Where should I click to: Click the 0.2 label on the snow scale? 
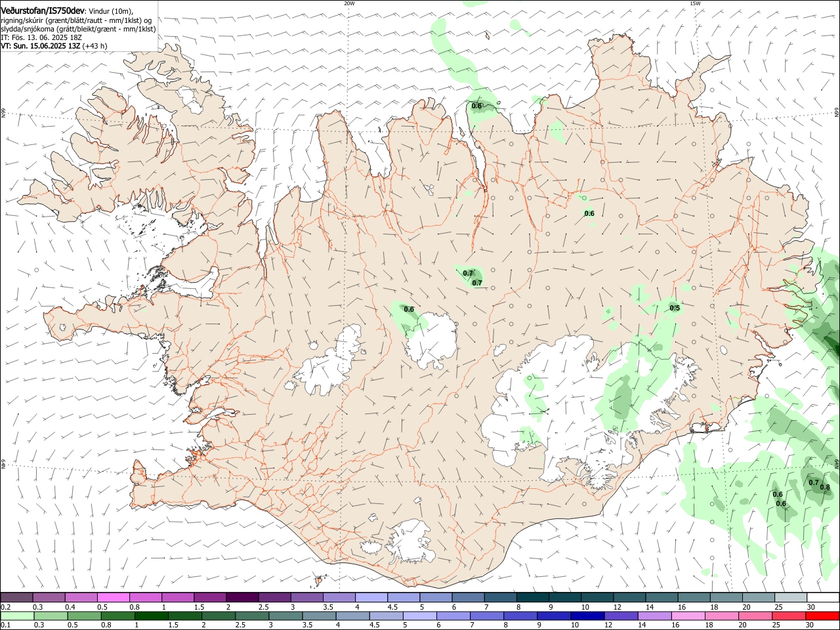(6, 607)
